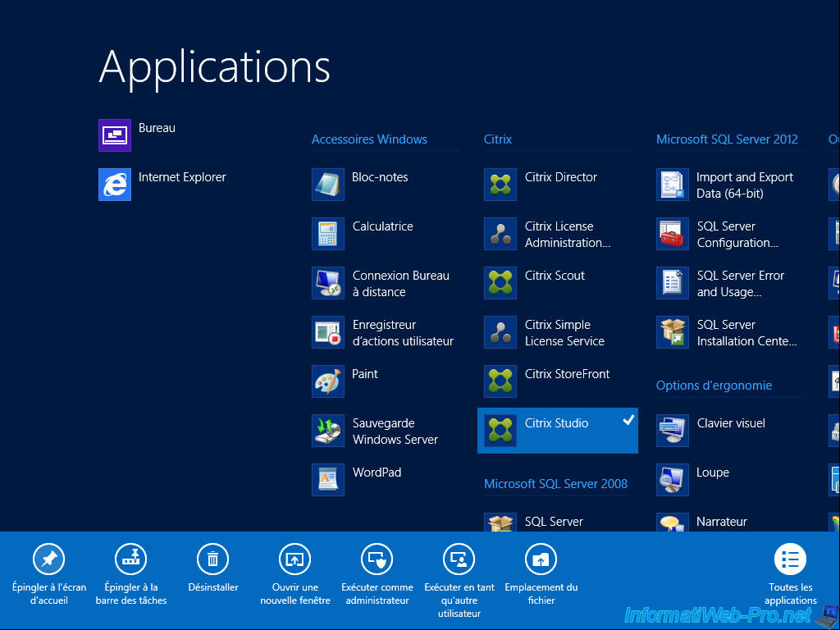This screenshot has width=840, height=630.
Task: Click the Clavier visuel label text
Action: pyautogui.click(x=731, y=423)
